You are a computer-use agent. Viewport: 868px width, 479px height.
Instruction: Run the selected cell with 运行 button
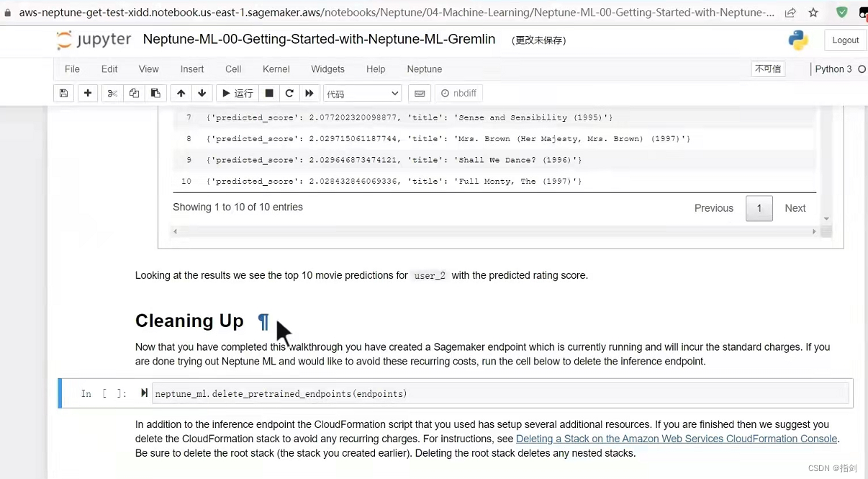click(238, 93)
